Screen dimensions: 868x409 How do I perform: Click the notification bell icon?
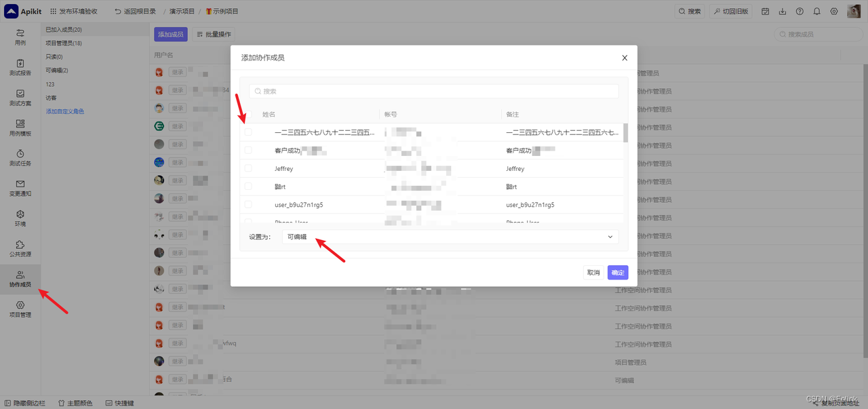point(816,10)
